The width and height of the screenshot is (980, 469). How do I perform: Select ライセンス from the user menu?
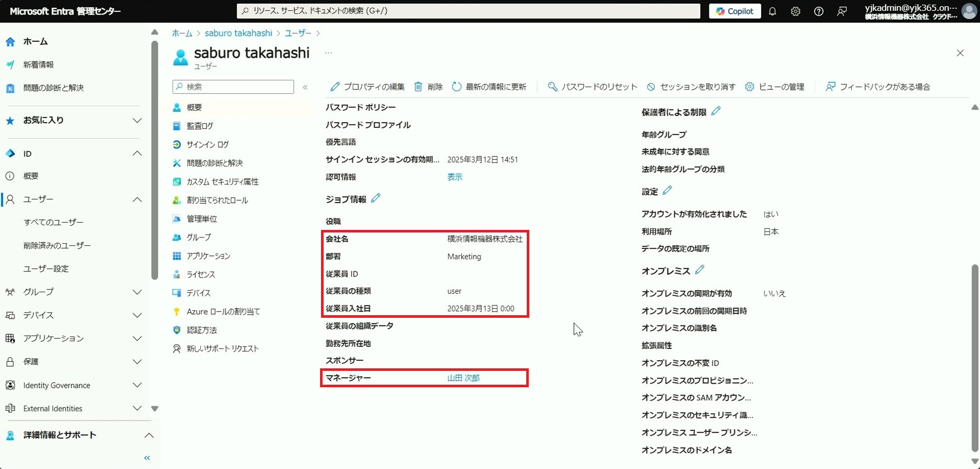click(x=201, y=274)
